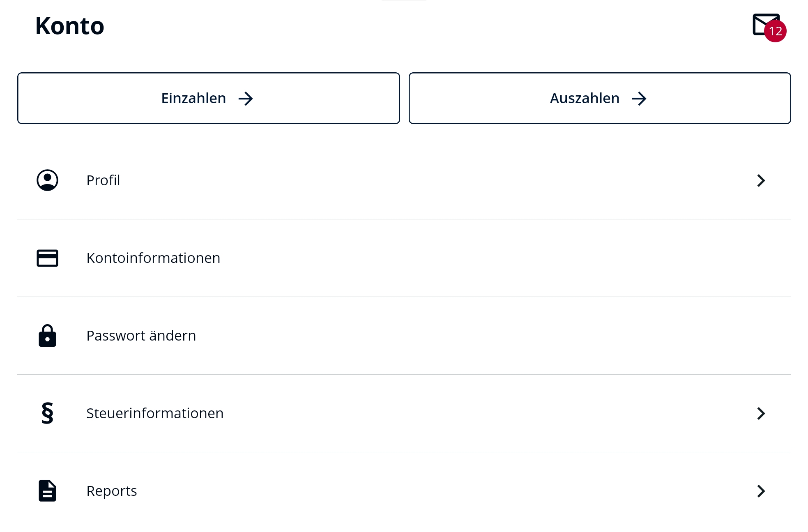Screen dimensions: 808x532
Task: Click the arrow icon inside the Einzahlen button
Action: tap(246, 98)
